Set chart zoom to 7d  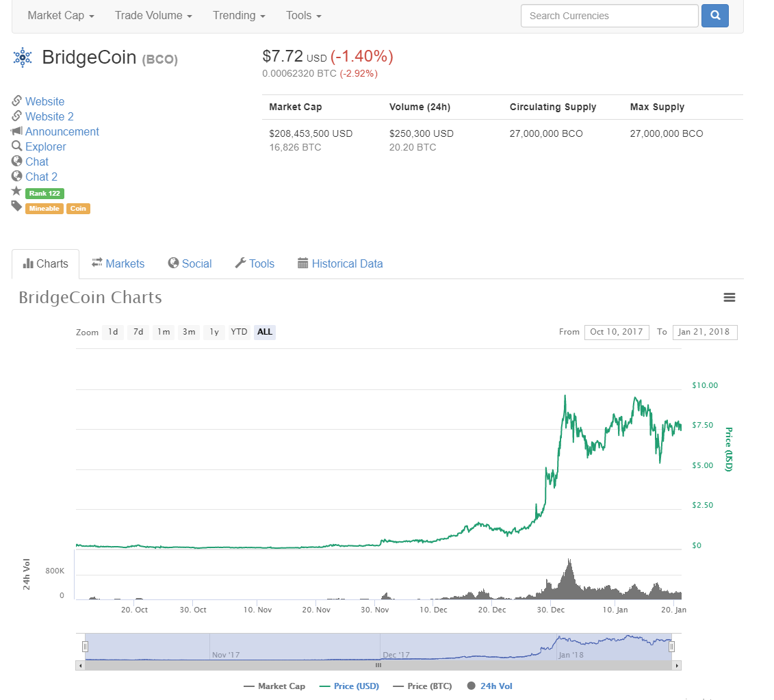138,332
